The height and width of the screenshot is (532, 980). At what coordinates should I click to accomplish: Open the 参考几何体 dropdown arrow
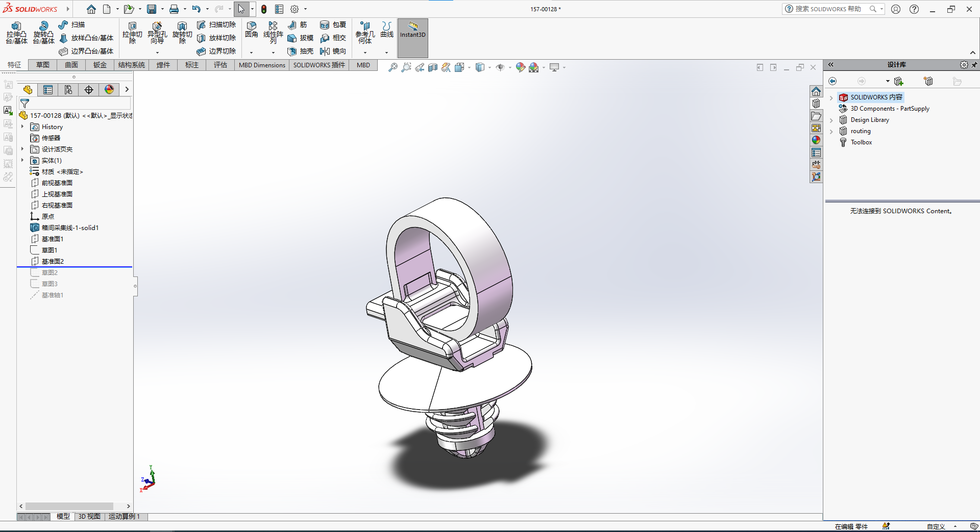pos(365,53)
